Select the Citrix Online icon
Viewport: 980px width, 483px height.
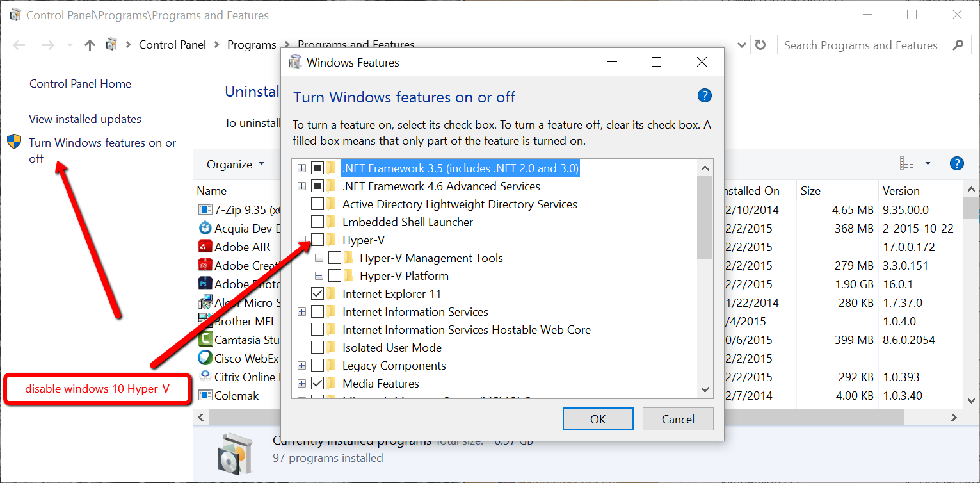(x=205, y=377)
